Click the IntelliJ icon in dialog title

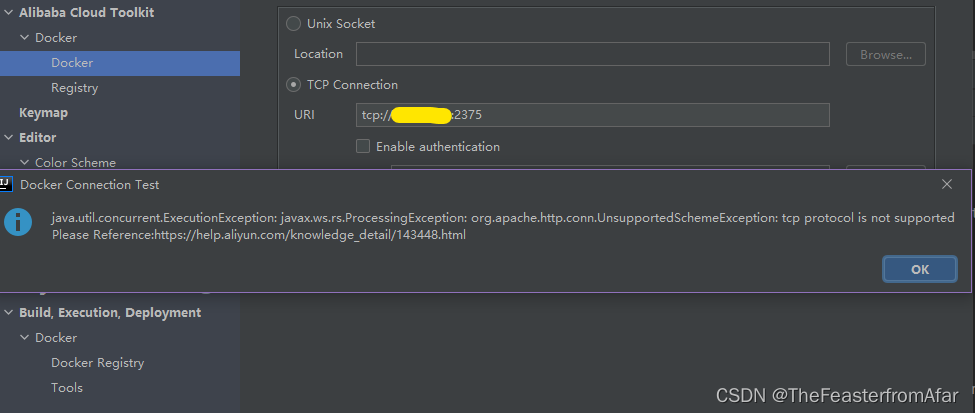[x=6, y=184]
